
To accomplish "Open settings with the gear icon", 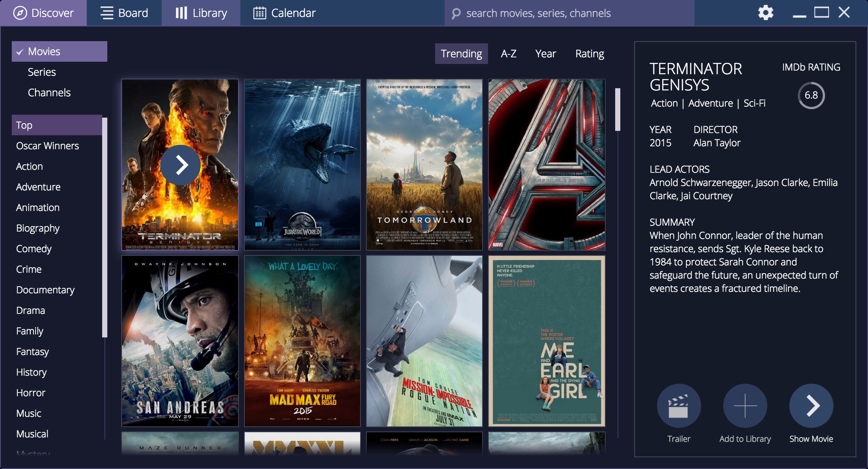I will (765, 13).
